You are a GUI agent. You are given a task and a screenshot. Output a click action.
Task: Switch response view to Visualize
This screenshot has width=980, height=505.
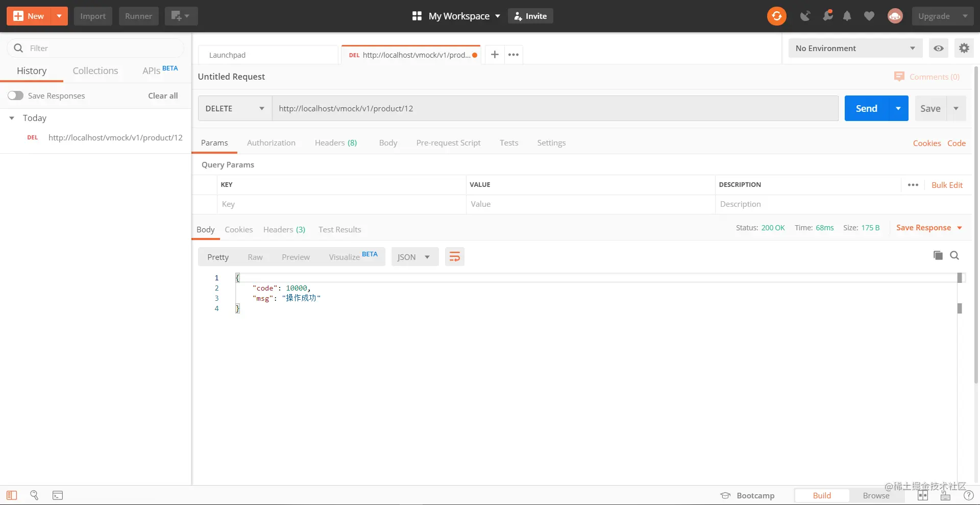point(353,256)
